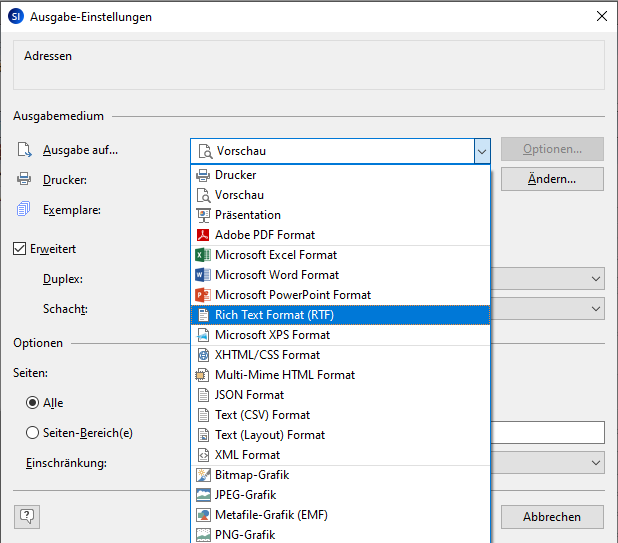Viewport: 618px width, 543px height.
Task: Select the Alle pages radio button
Action: [33, 403]
